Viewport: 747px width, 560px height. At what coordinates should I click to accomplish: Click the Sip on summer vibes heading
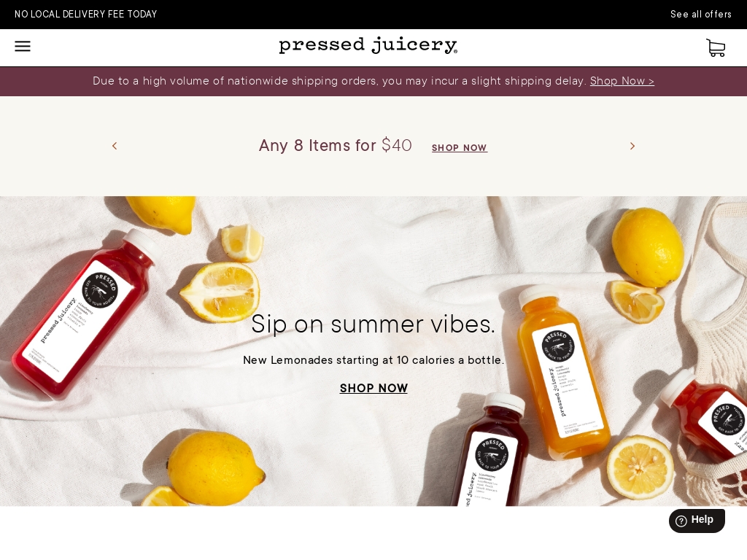click(x=373, y=324)
